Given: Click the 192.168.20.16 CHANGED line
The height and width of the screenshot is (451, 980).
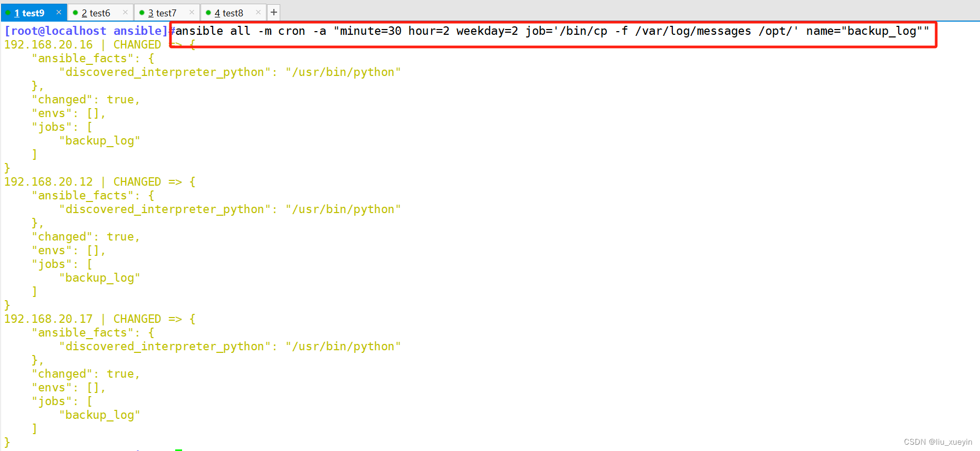Looking at the screenshot, I should [100, 45].
